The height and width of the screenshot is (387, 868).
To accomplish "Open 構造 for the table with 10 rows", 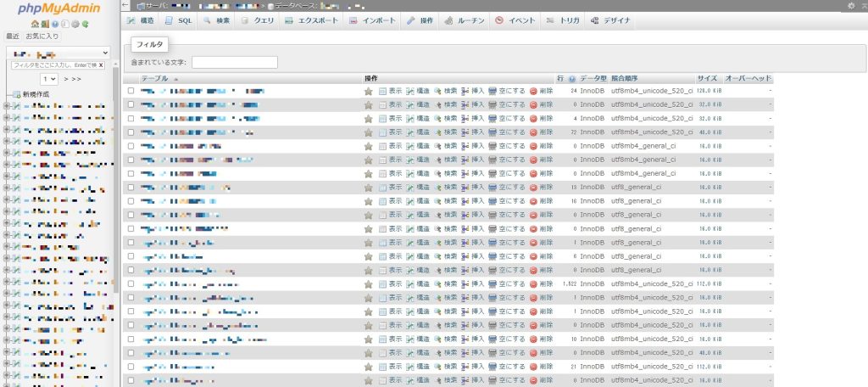I will click(x=418, y=339).
